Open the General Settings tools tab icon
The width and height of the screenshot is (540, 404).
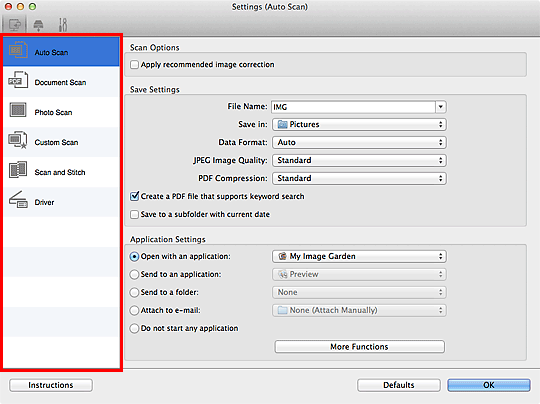point(63,25)
